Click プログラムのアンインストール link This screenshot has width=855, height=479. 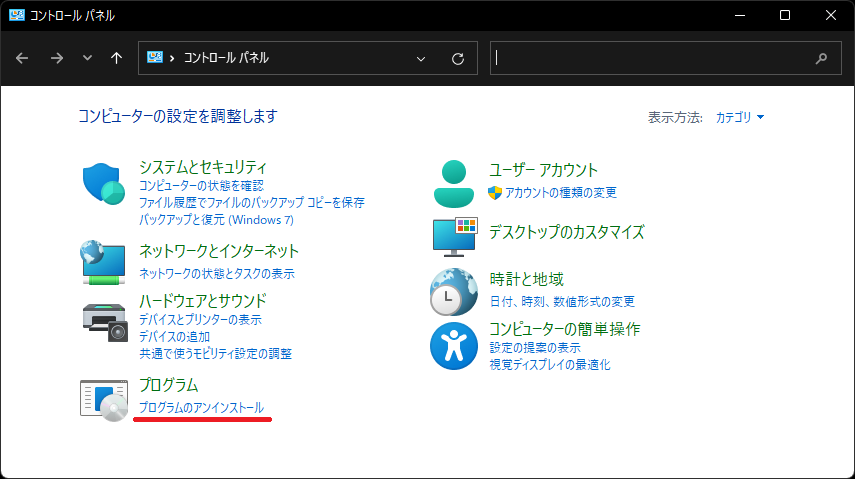coord(201,408)
